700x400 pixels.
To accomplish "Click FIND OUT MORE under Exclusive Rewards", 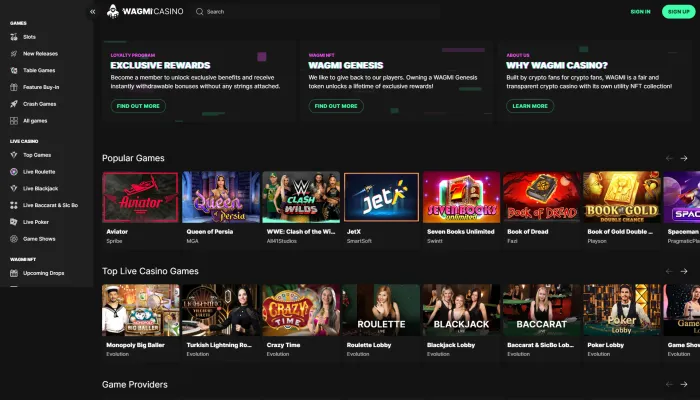I will coord(138,106).
